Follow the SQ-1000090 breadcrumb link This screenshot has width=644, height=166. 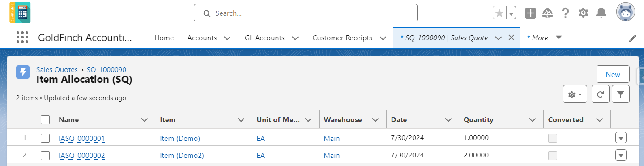(x=107, y=70)
